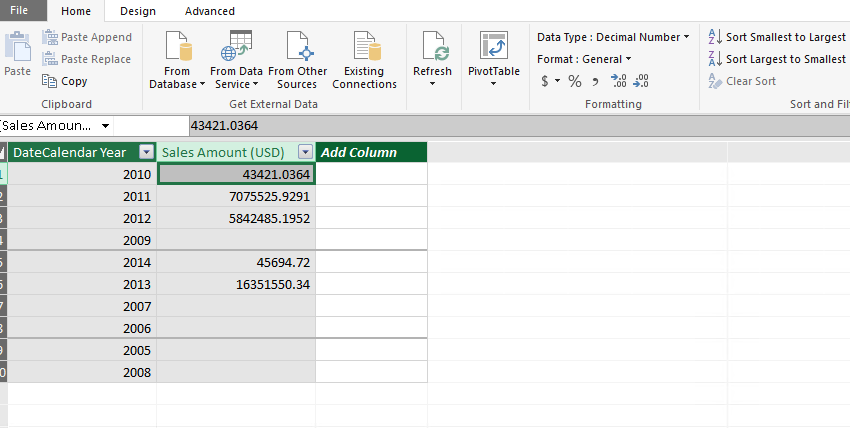The height and width of the screenshot is (428, 850).
Task: Click the formula bar value 43421.0364
Action: (224, 126)
